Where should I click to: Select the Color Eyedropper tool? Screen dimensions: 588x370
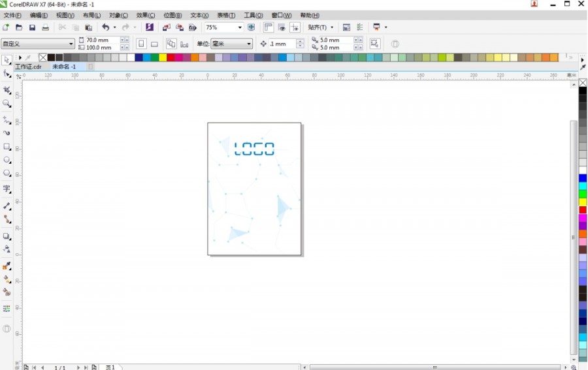7,266
